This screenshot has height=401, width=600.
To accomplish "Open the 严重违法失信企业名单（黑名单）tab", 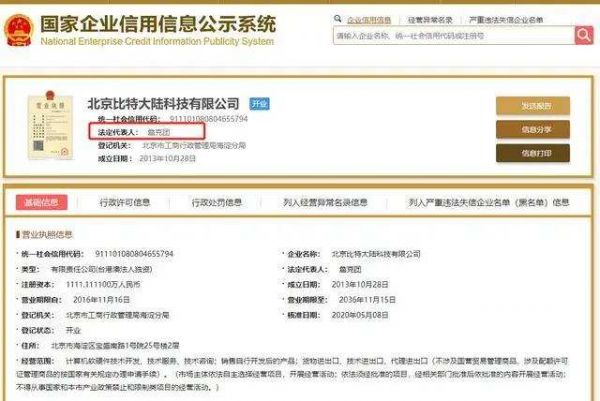I will [x=484, y=202].
